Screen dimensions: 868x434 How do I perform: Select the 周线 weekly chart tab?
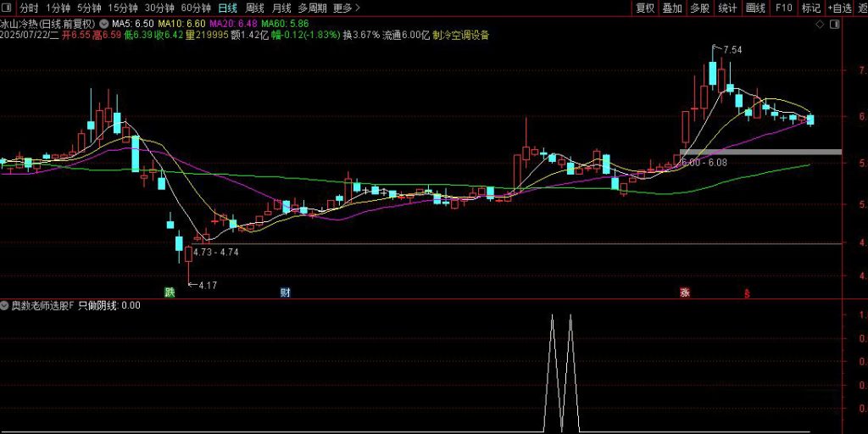(255, 8)
